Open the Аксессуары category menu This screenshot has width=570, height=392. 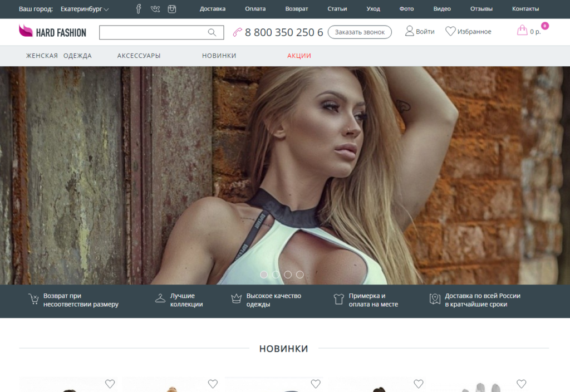tap(139, 56)
